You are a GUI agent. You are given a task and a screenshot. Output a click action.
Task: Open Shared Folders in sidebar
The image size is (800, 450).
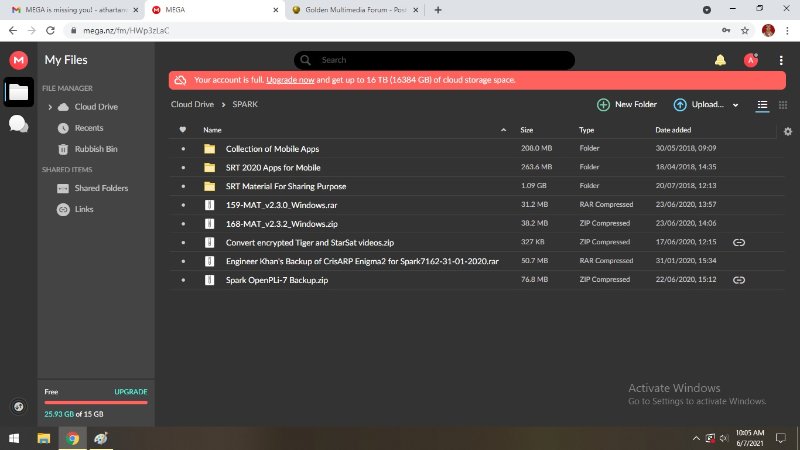point(101,188)
